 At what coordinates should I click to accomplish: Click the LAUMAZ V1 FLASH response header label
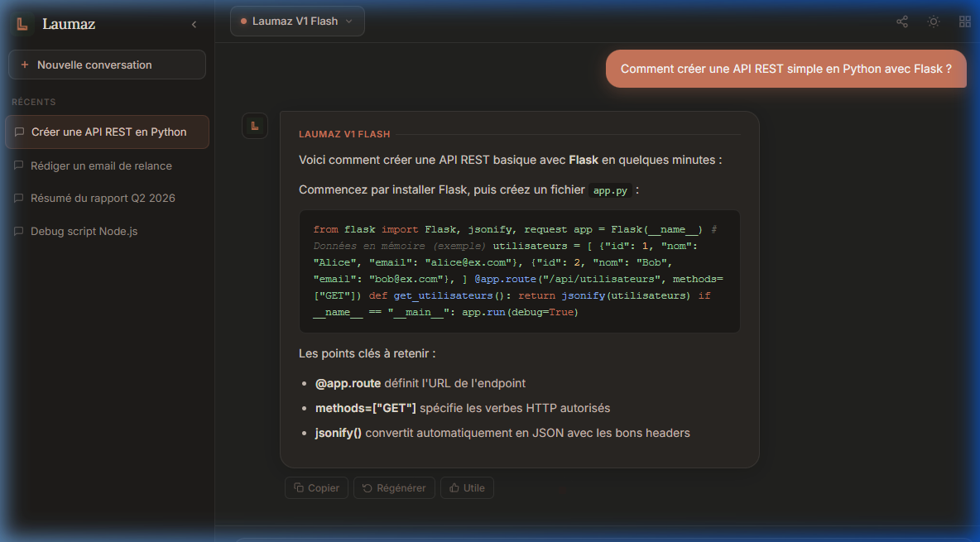coord(344,134)
